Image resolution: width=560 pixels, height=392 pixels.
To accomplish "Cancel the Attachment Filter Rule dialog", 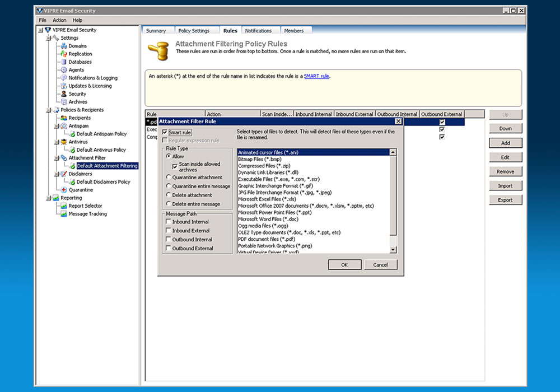I will point(380,265).
